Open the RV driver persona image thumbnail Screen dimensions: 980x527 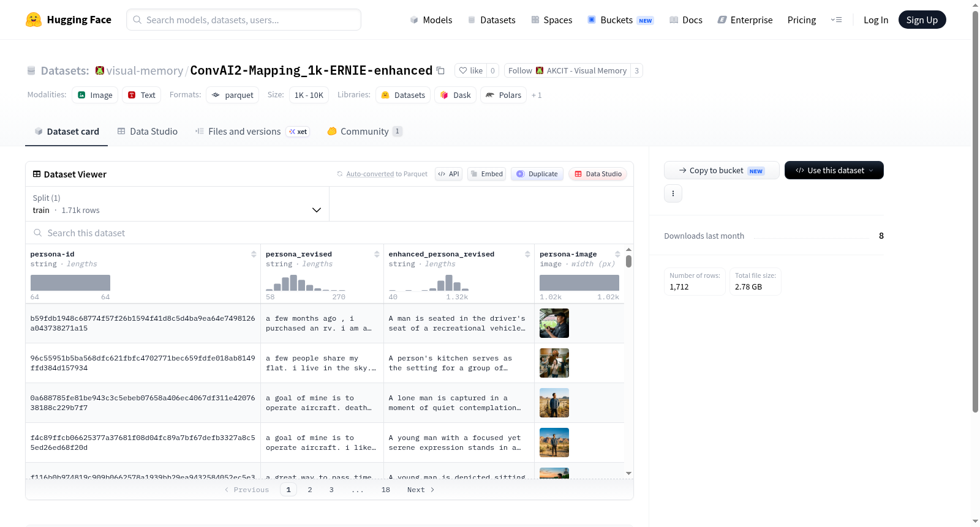554,323
